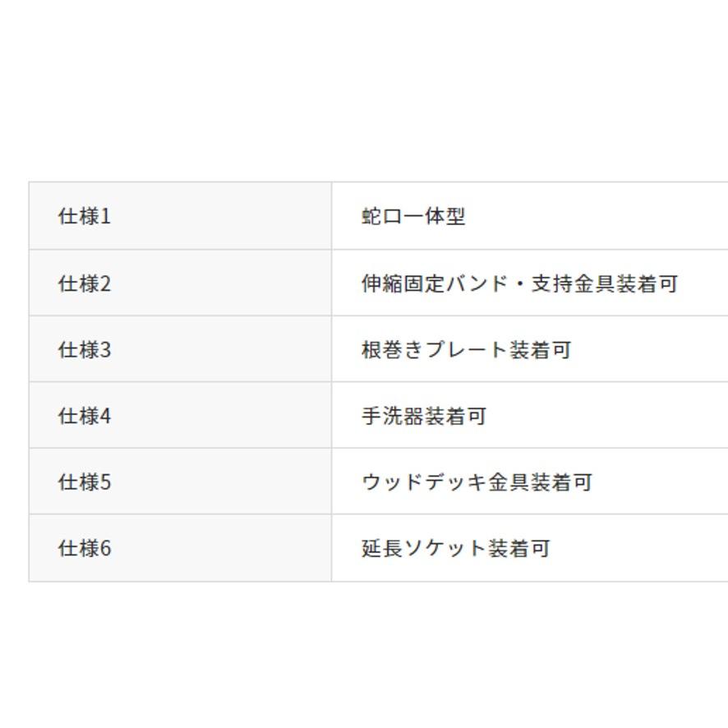
Task: Click the 仕様6 label cell
Action: click(x=84, y=548)
